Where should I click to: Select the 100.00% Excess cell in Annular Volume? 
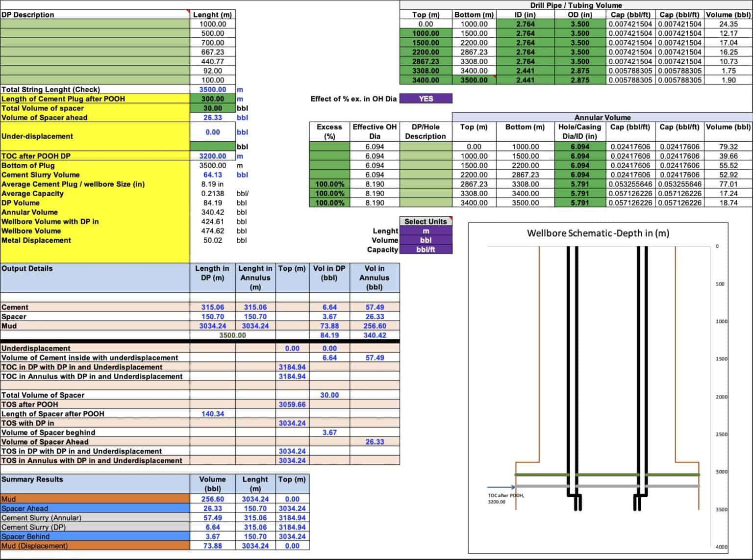329,184
